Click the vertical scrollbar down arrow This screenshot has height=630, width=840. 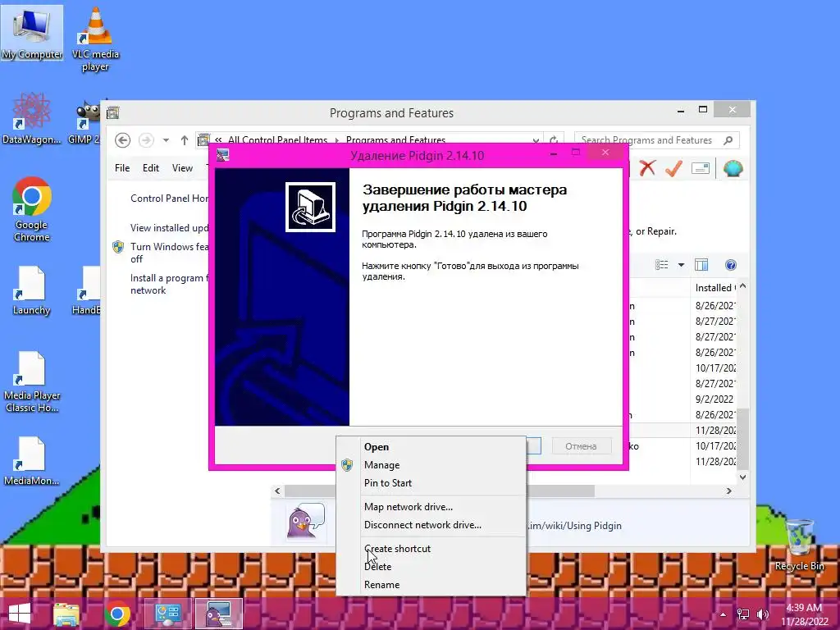click(x=742, y=477)
